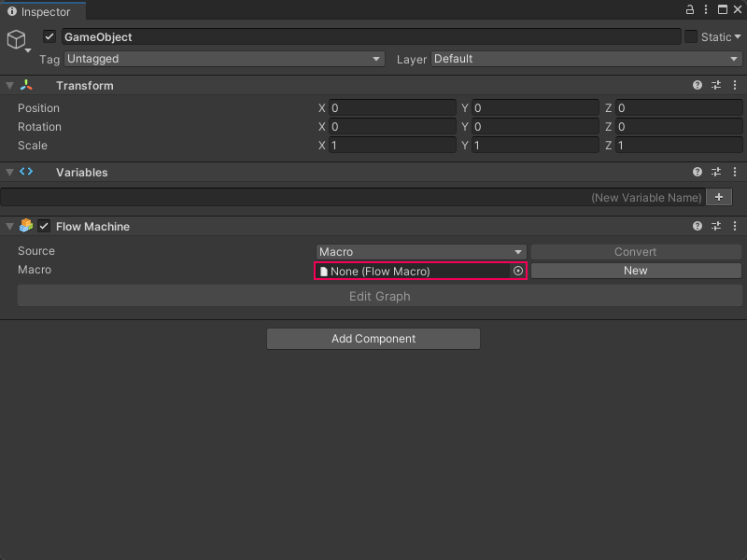Open Variables component more options menu
This screenshot has width=747, height=560.
735,173
